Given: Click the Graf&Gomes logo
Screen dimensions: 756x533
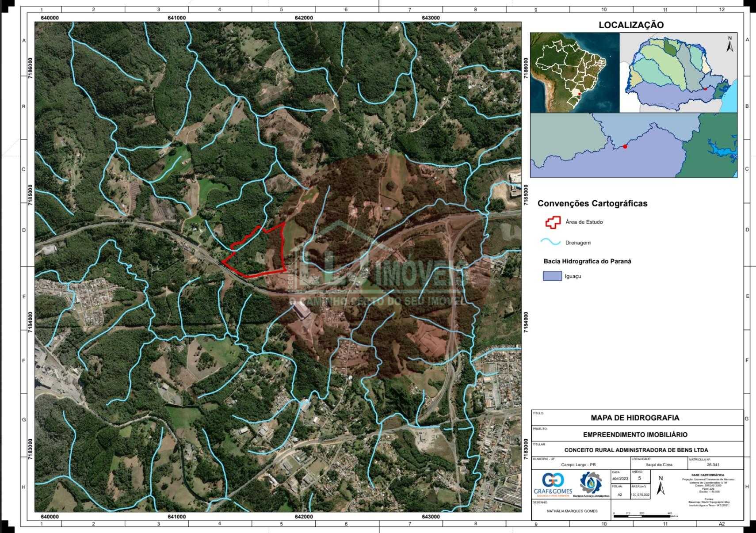Looking at the screenshot, I should (x=553, y=484).
